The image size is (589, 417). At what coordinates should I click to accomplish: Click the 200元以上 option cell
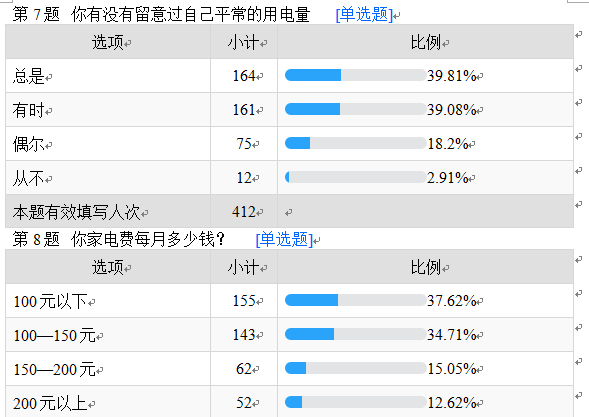(108, 402)
